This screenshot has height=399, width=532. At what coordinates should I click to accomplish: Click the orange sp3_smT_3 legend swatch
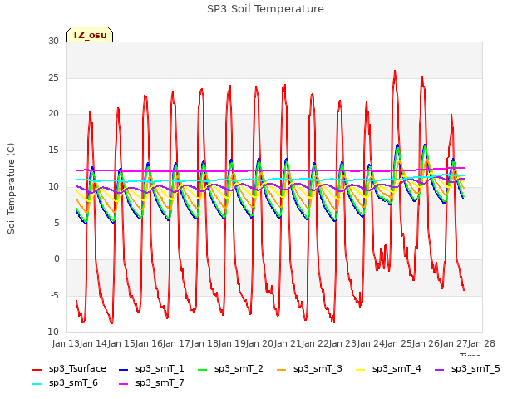[x=282, y=369]
